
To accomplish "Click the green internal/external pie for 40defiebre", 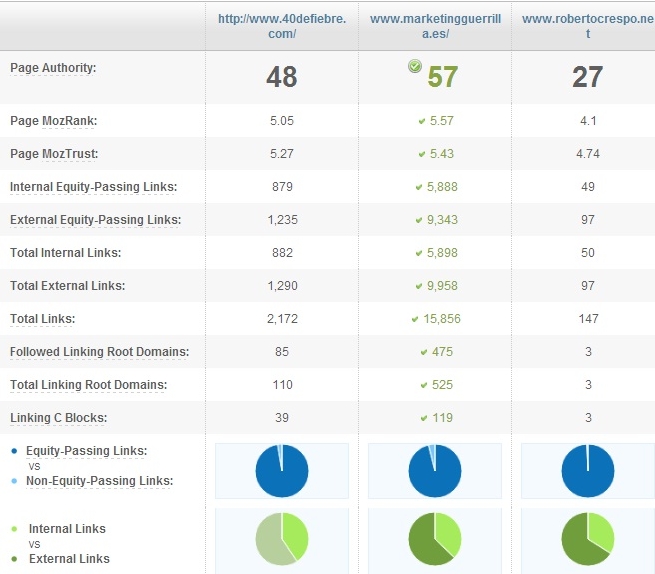I will click(x=282, y=539).
